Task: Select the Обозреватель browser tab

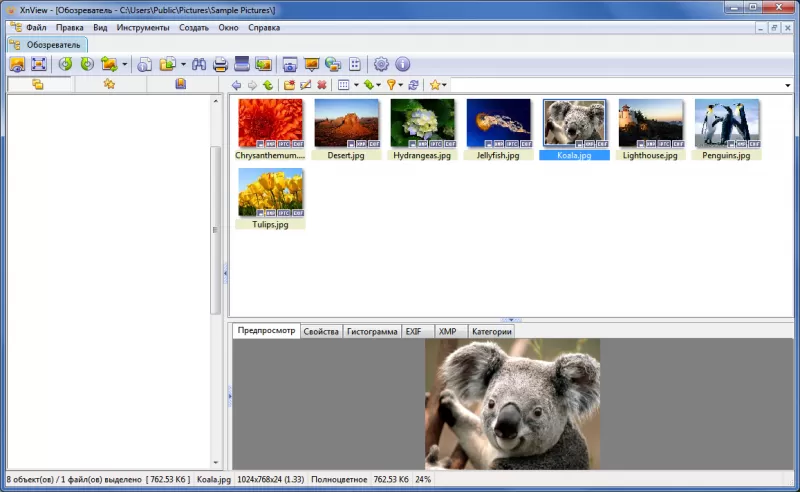Action: click(47, 45)
